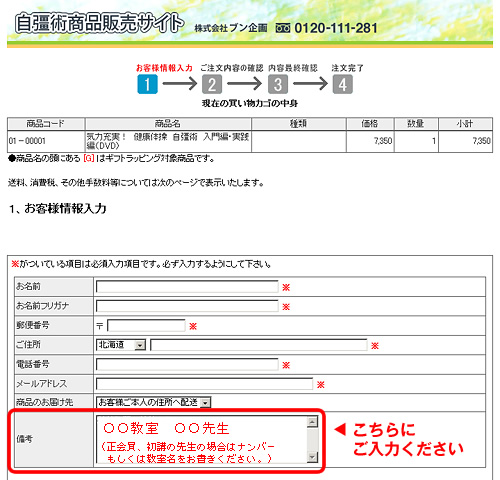Click step 1 blue number icon
This screenshot has width=500, height=480.
point(147,84)
